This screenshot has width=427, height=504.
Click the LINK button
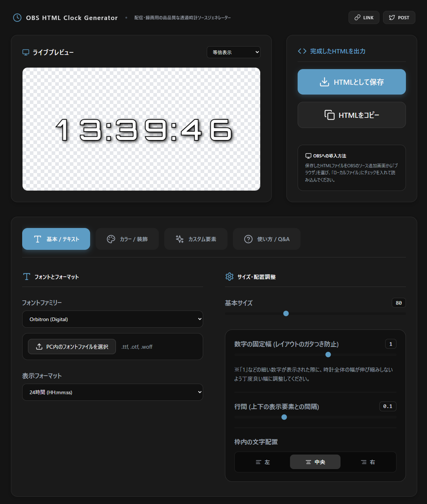(364, 17)
